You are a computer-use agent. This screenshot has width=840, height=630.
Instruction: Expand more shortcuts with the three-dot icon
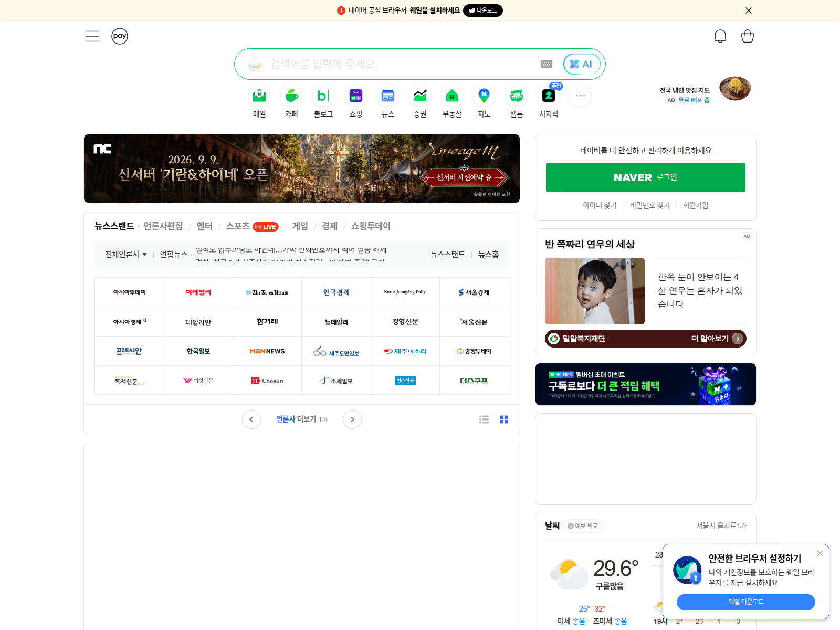[581, 96]
